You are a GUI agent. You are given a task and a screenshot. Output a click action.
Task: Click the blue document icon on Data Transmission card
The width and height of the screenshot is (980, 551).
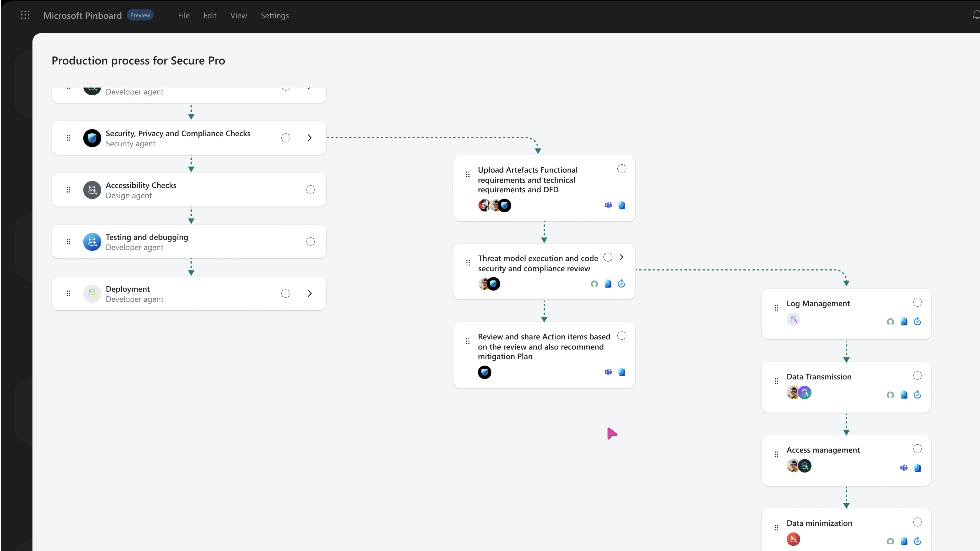(x=904, y=395)
